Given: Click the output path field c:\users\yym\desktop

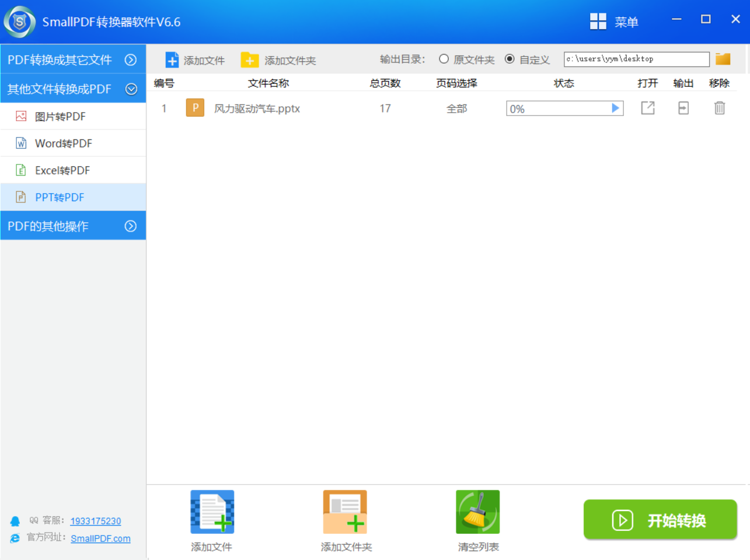Looking at the screenshot, I should pos(637,59).
